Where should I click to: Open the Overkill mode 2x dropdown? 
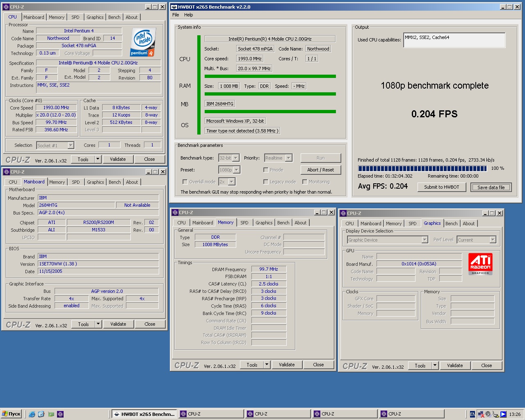(x=232, y=182)
